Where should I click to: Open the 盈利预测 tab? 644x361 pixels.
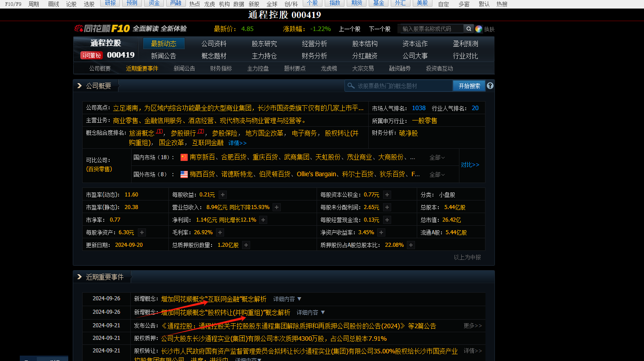coord(465,44)
